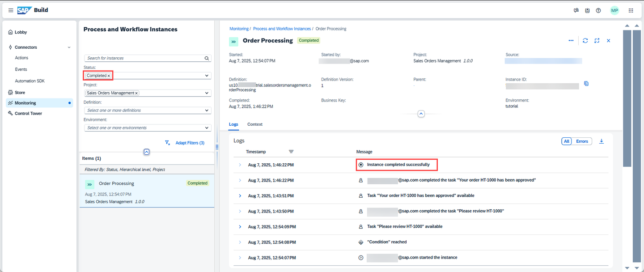Open the Environment dropdown
The image size is (644, 272).
coord(148,128)
